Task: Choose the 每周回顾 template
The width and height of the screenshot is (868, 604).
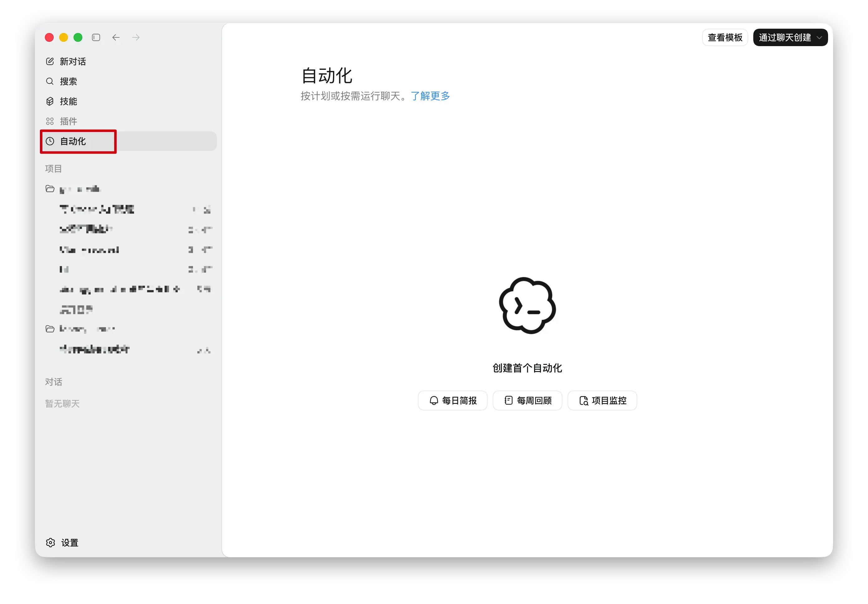Action: 527,401
